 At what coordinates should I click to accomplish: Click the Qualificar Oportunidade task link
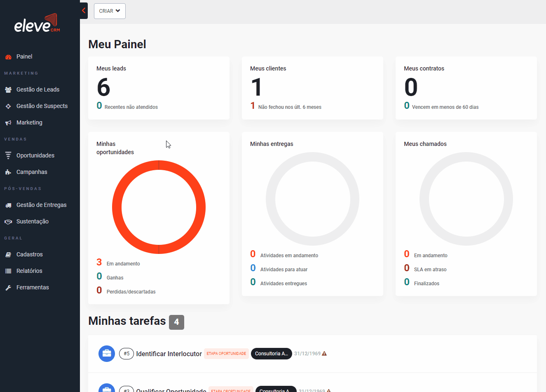171,390
